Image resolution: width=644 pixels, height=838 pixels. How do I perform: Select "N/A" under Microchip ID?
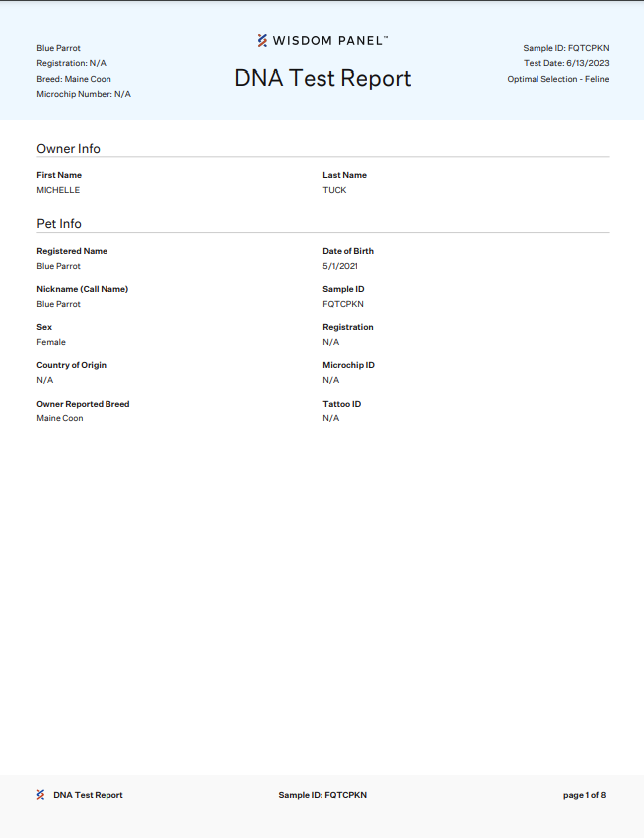330,380
